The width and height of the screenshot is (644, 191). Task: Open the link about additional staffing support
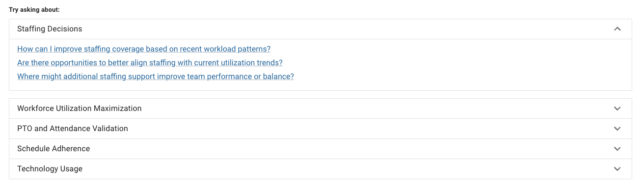156,77
